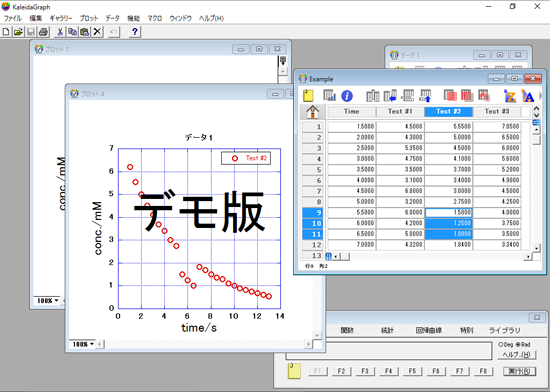550x392 pixels.
Task: Select row 5 header in Example table
Action: [x=312, y=170]
